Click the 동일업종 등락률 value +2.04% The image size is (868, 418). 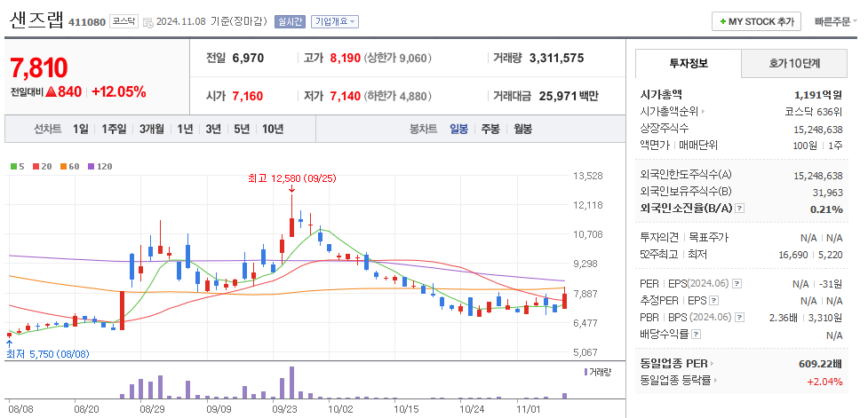click(x=824, y=382)
